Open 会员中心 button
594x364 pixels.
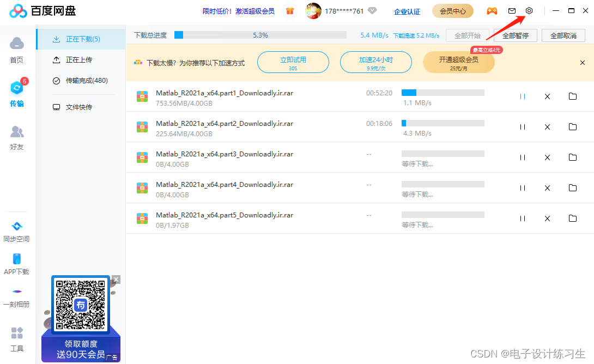coord(453,11)
